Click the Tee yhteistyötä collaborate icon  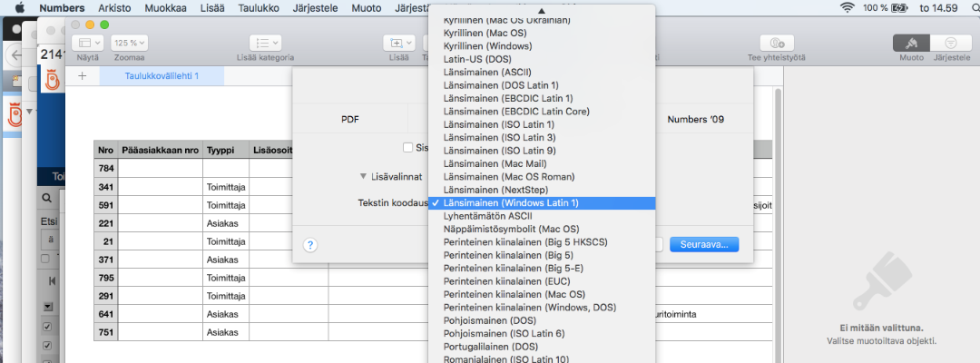coord(778,43)
